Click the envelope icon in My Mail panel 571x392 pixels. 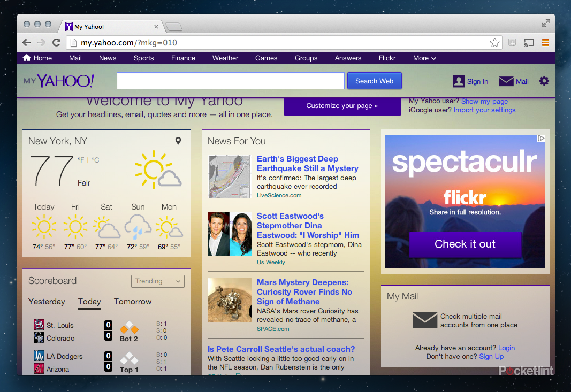[x=424, y=320]
